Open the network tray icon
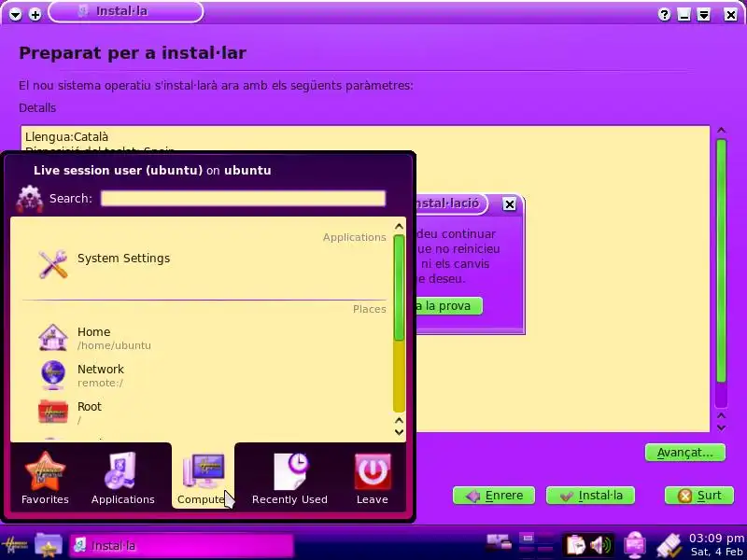Viewport: 747px width, 560px height. coord(499,543)
